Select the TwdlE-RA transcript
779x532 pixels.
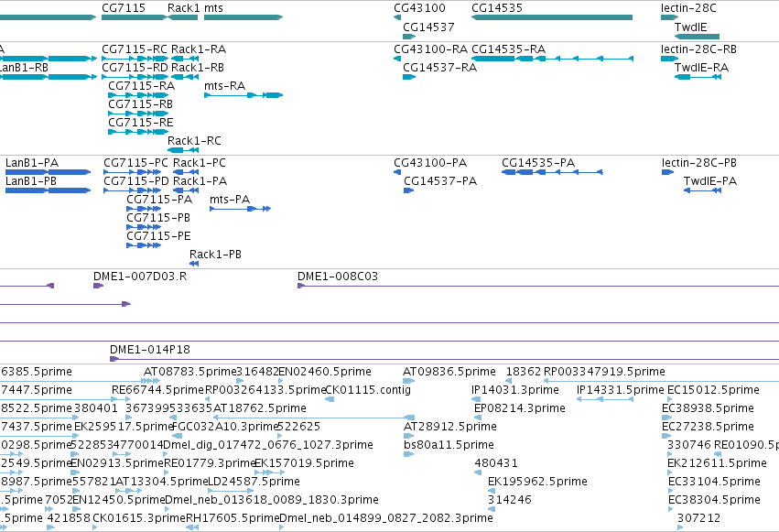(x=698, y=77)
